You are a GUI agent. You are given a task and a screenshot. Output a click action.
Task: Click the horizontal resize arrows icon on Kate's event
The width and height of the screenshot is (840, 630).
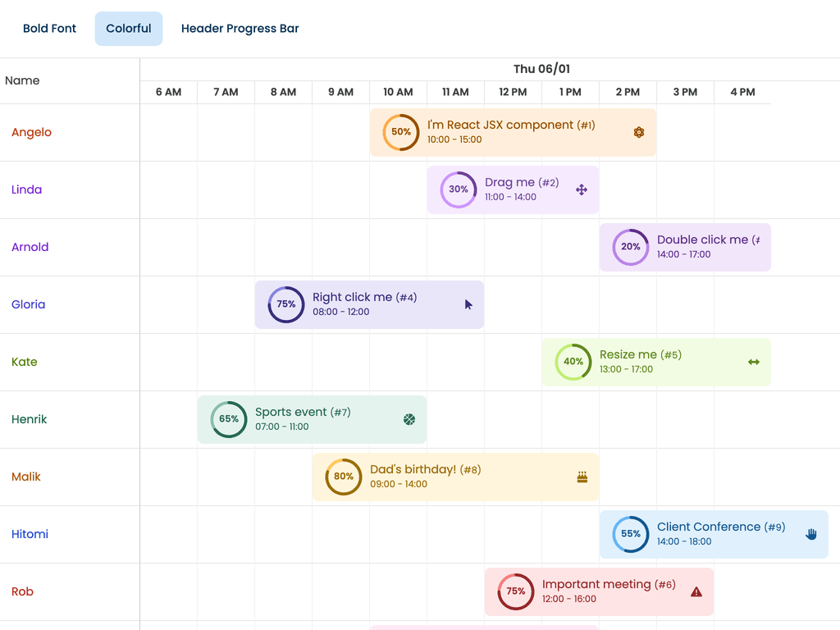pyautogui.click(x=754, y=362)
